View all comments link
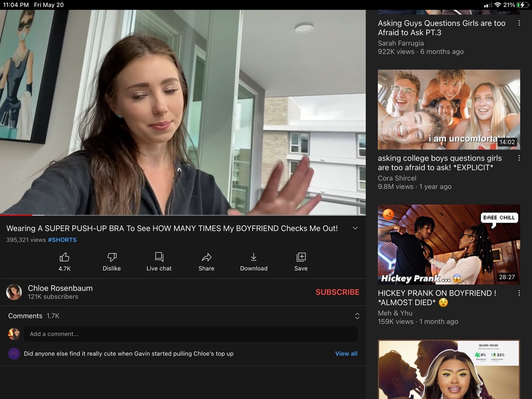 pos(346,354)
